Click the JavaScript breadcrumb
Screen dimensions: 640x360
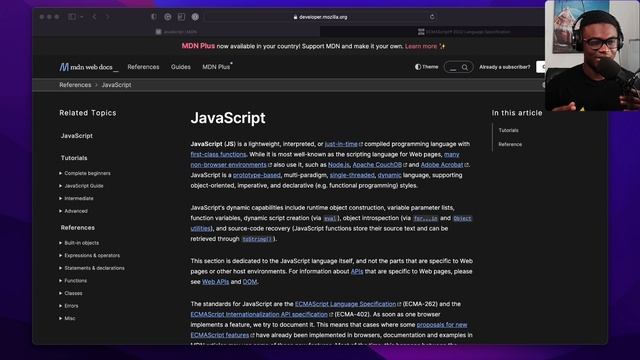116,85
